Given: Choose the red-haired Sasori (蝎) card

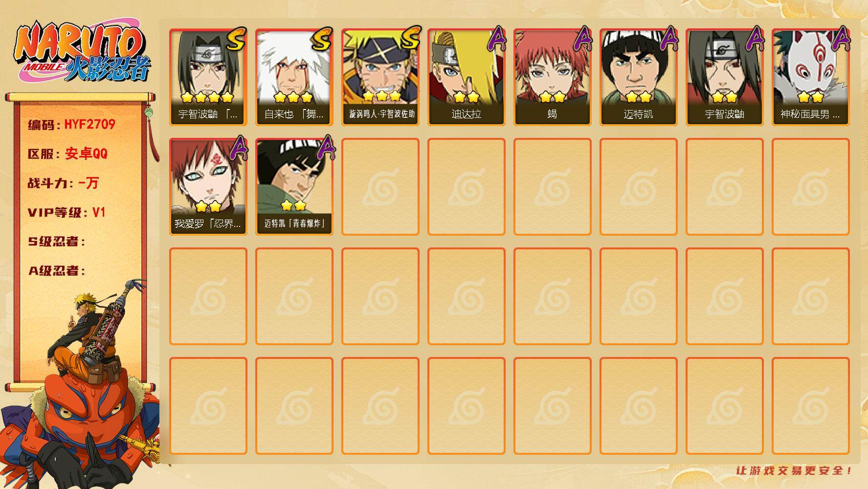Looking at the screenshot, I should (x=552, y=77).
